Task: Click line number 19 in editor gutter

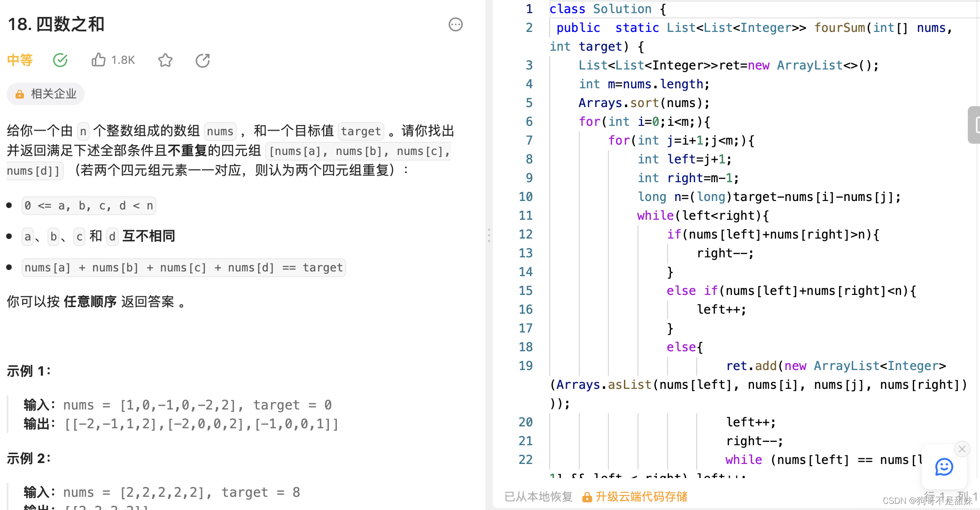Action: pos(526,366)
